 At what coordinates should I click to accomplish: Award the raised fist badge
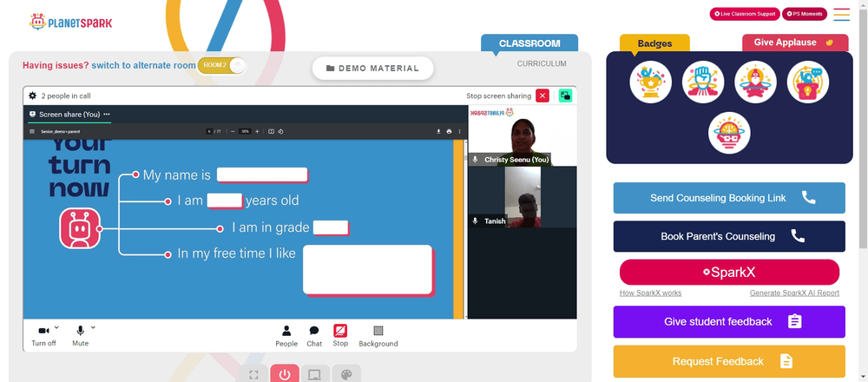[x=703, y=82]
